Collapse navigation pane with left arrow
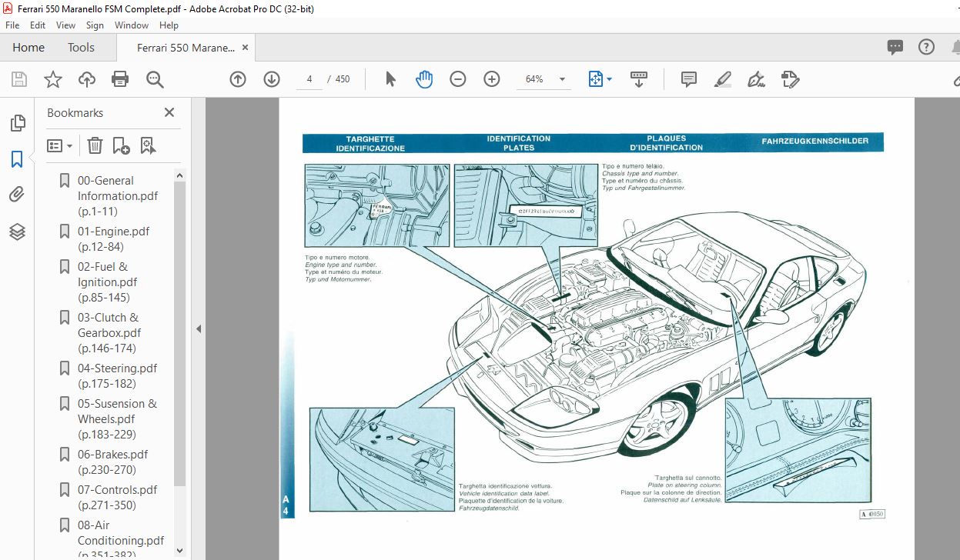The image size is (960, 560). (x=198, y=328)
